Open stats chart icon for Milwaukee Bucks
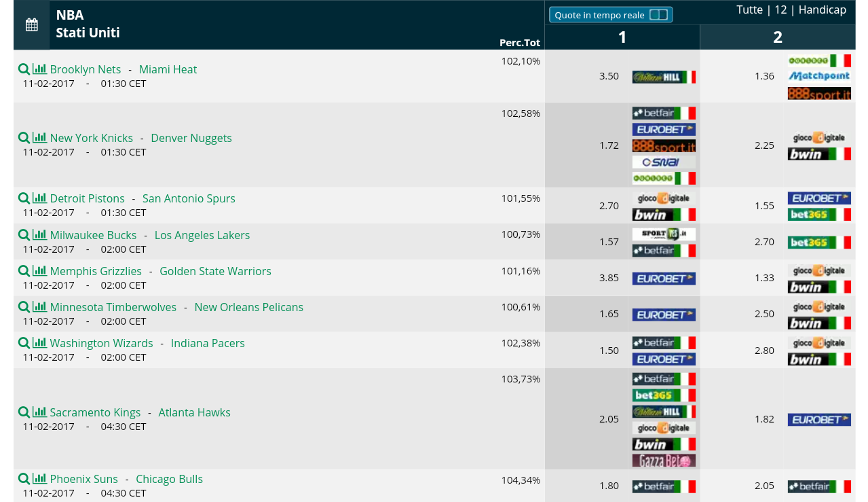This screenshot has height=502, width=868. click(x=39, y=234)
